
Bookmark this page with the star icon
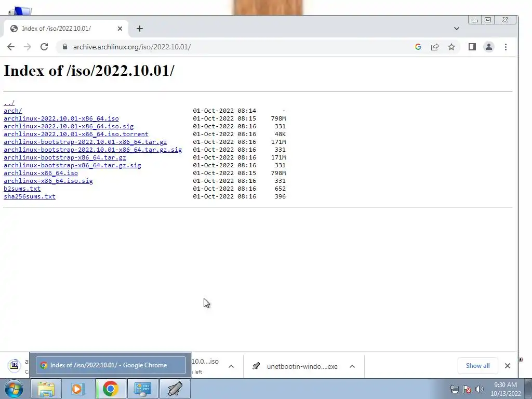451,47
